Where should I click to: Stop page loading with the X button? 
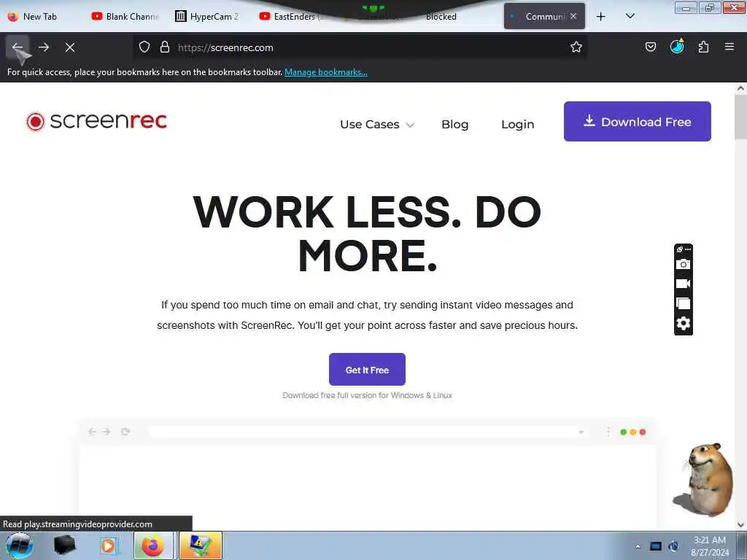[x=70, y=47]
